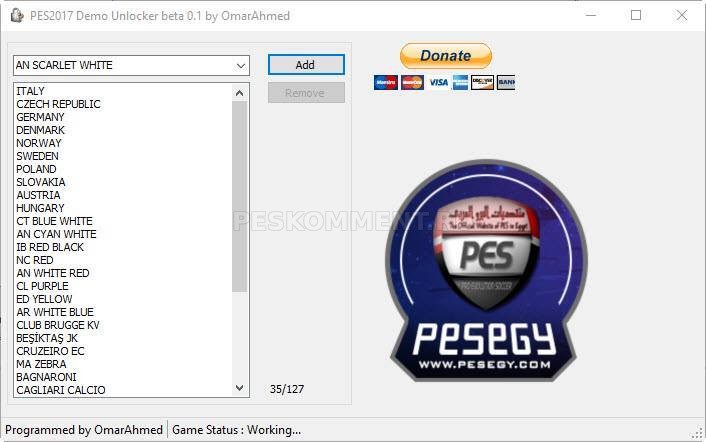Click the team list scrollbar thumb
This screenshot has height=442, width=706.
pyautogui.click(x=240, y=196)
